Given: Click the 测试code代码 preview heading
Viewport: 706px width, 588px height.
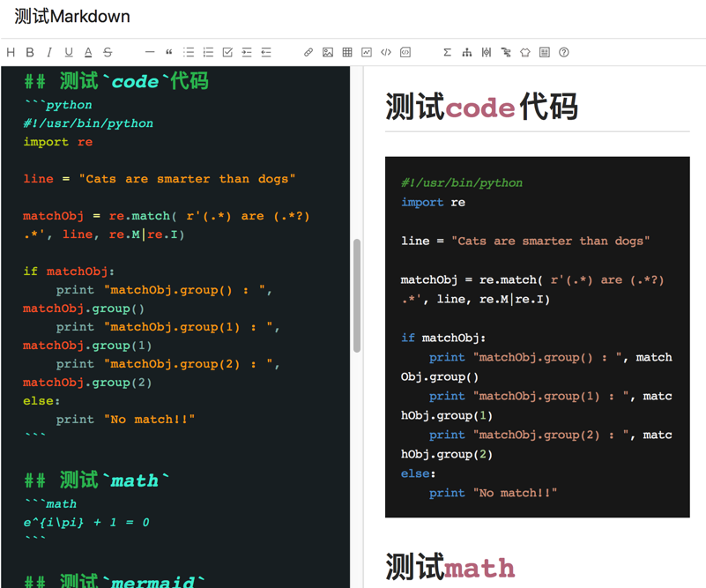Looking at the screenshot, I should click(482, 108).
